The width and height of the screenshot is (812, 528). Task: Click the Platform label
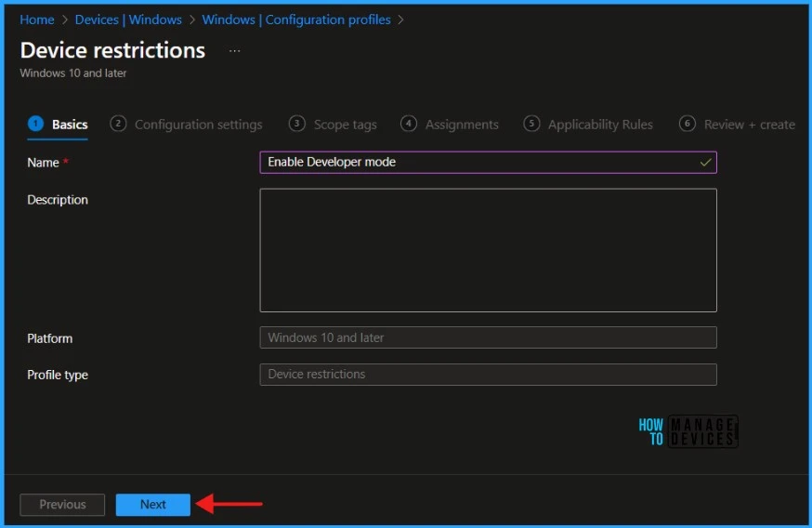click(x=50, y=338)
